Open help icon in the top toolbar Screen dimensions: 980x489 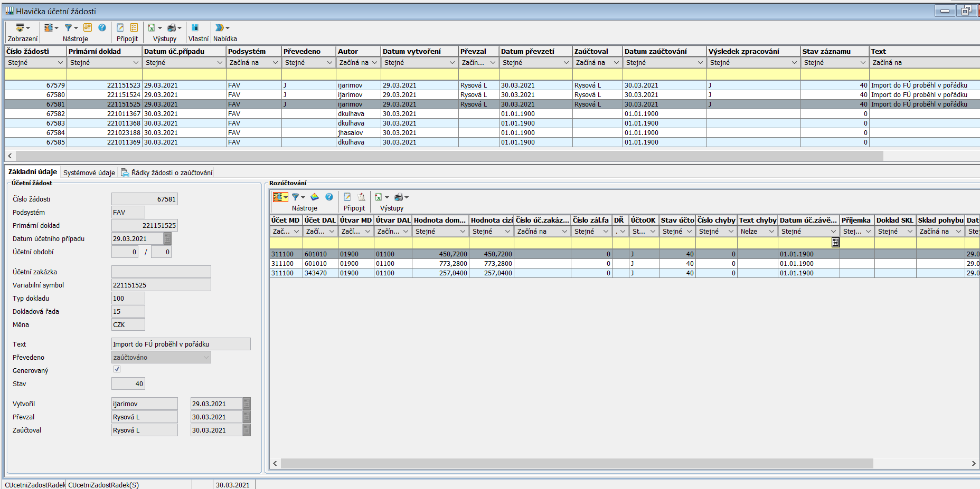pyautogui.click(x=102, y=27)
